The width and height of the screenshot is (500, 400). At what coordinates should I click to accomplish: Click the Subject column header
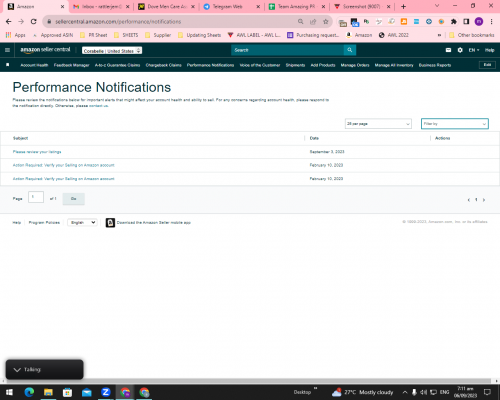20,138
